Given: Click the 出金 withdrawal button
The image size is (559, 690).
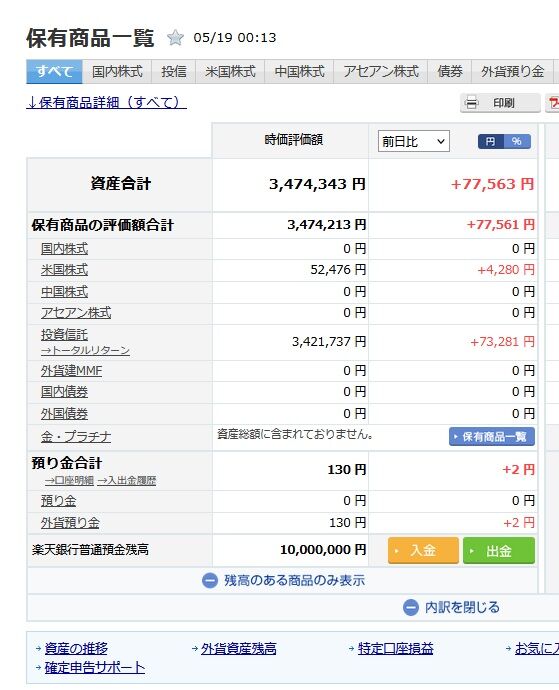Looking at the screenshot, I should [499, 551].
